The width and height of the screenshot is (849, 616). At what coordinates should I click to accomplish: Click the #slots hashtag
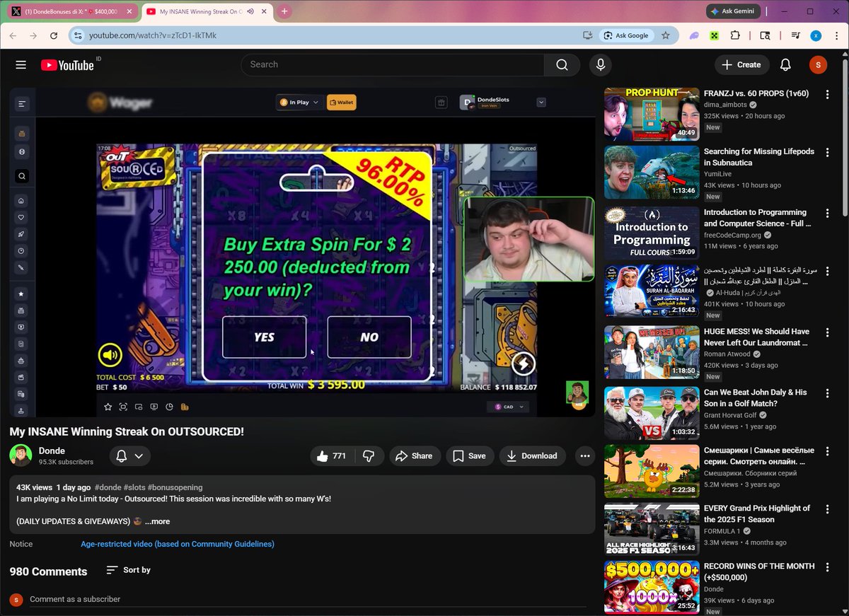(134, 487)
